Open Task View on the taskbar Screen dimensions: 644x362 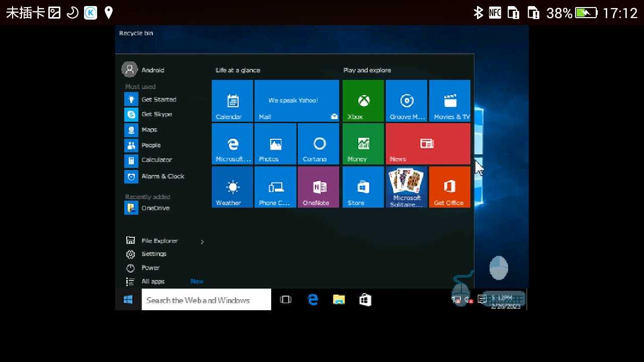click(x=286, y=300)
